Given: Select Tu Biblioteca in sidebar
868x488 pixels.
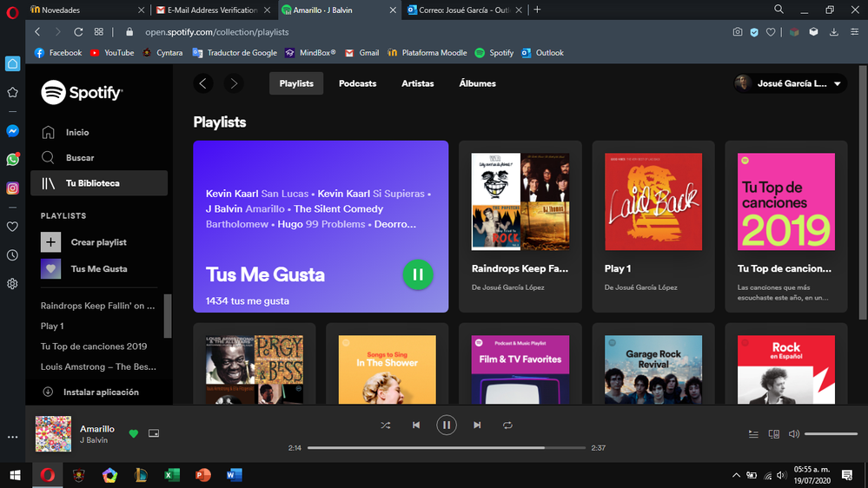Looking at the screenshot, I should (x=99, y=183).
